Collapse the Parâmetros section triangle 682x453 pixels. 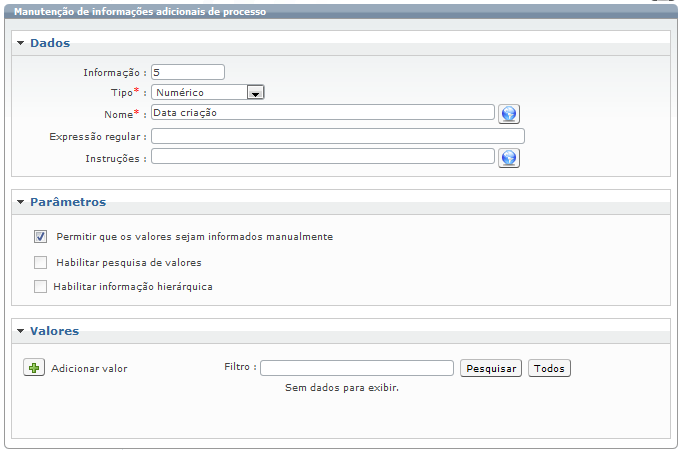[x=20, y=202]
